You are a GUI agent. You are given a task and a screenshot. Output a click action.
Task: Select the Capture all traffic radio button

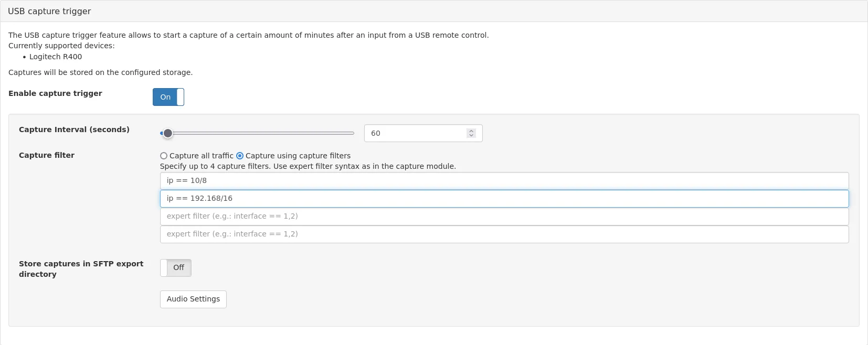164,156
